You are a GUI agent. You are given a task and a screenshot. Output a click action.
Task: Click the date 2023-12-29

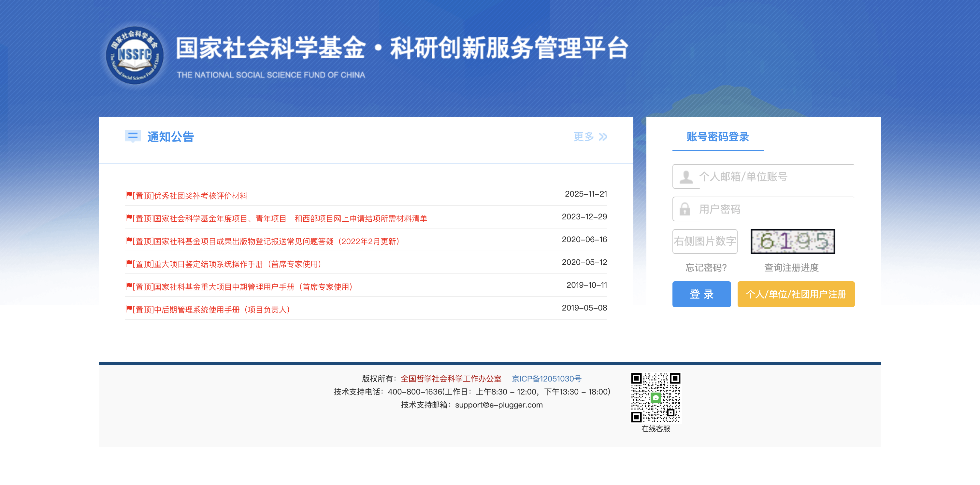click(584, 217)
